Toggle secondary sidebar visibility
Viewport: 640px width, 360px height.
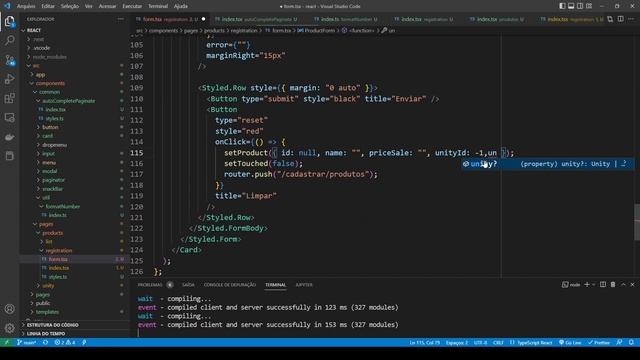(580, 6)
